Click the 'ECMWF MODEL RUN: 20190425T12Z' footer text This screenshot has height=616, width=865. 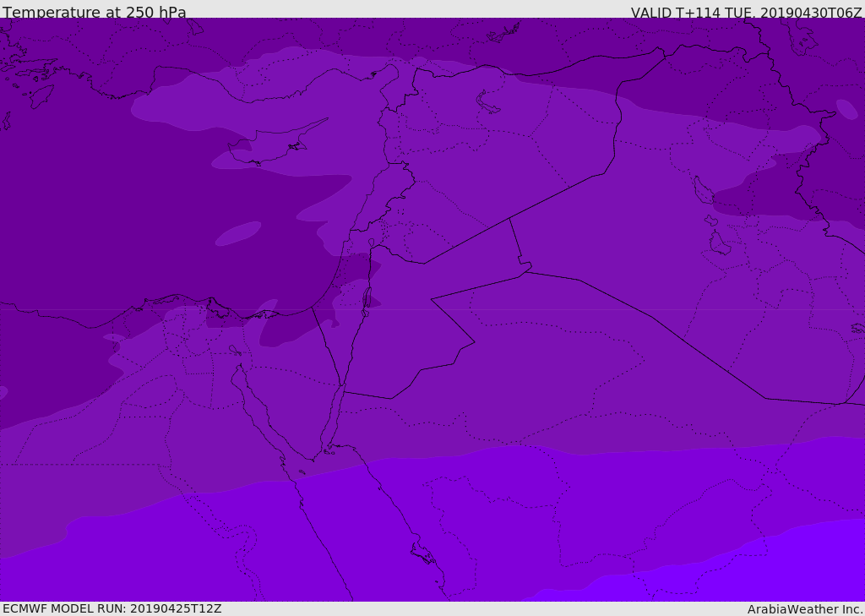(112, 608)
